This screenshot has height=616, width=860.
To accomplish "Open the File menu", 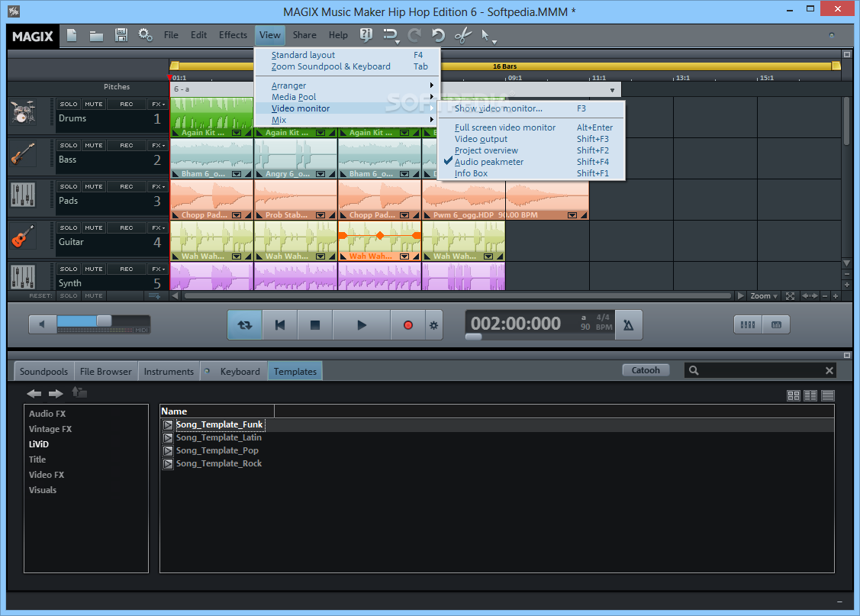I will 171,35.
